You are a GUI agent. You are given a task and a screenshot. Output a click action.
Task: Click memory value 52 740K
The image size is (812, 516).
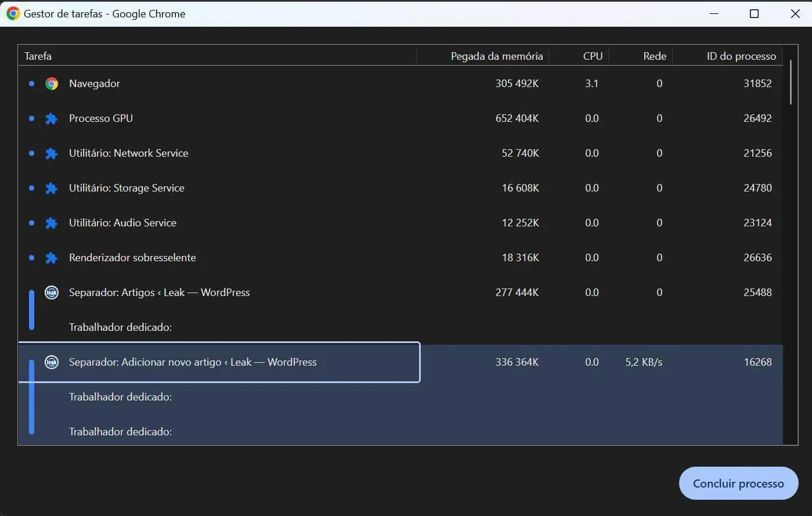[520, 153]
